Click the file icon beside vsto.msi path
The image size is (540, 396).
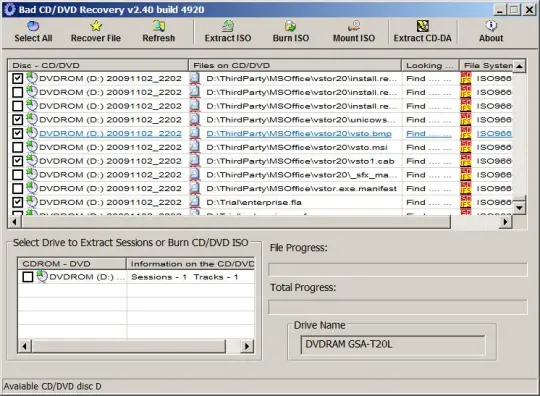[195, 147]
